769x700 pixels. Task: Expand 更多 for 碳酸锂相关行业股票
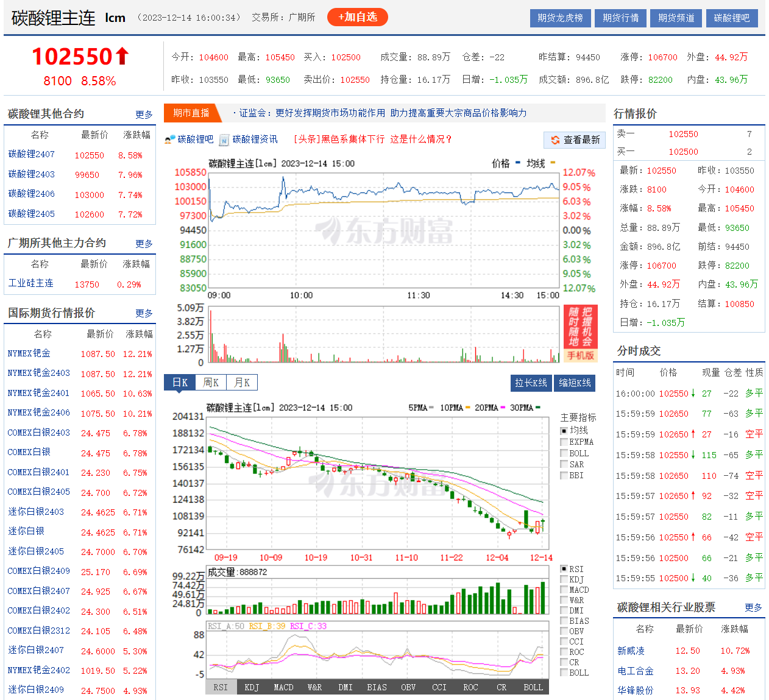click(x=753, y=607)
